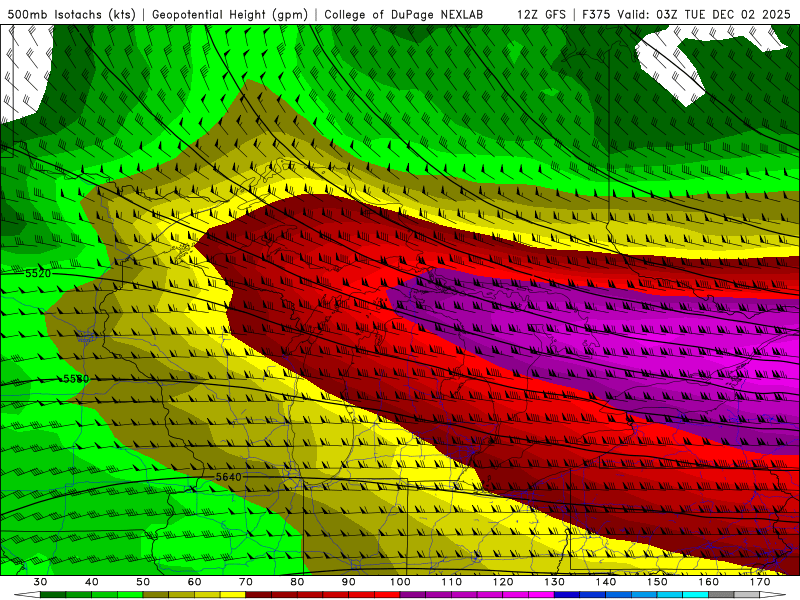Screen dimensions: 800x600
Task: Click the "College of DuPage NEXLAB" credit text
Action: pyautogui.click(x=404, y=15)
